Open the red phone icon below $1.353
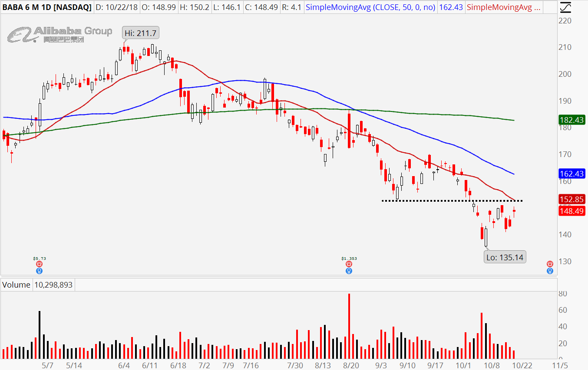The image size is (588, 370). coord(348,264)
